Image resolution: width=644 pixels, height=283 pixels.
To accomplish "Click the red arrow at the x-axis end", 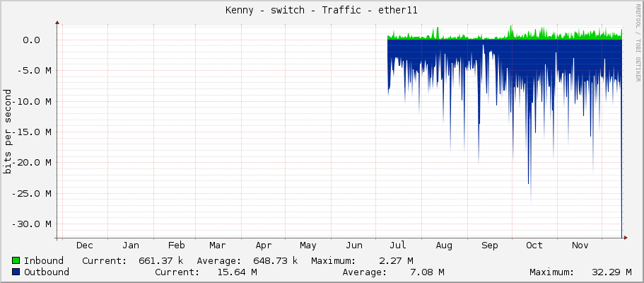I will coord(624,238).
